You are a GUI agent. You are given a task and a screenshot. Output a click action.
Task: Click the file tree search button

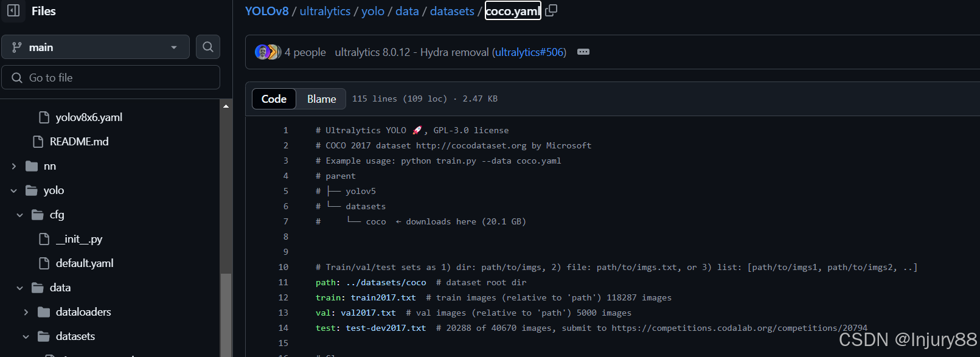208,47
